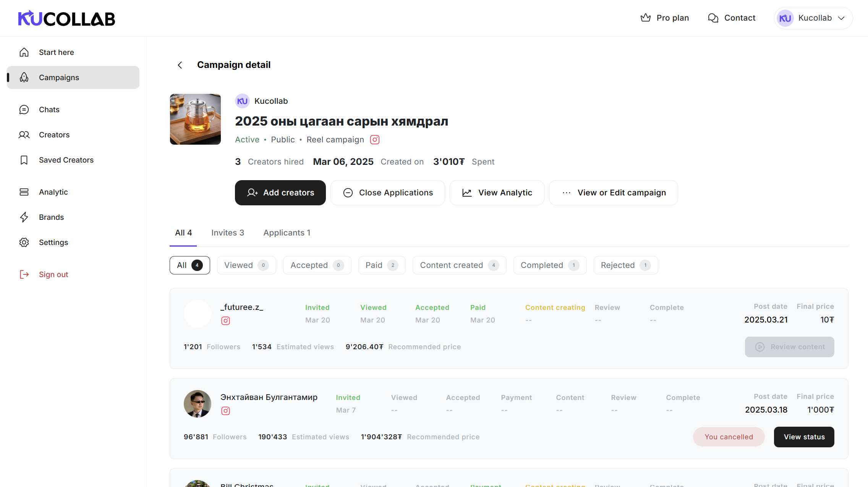Click post date 2025.03.18

coord(766,410)
